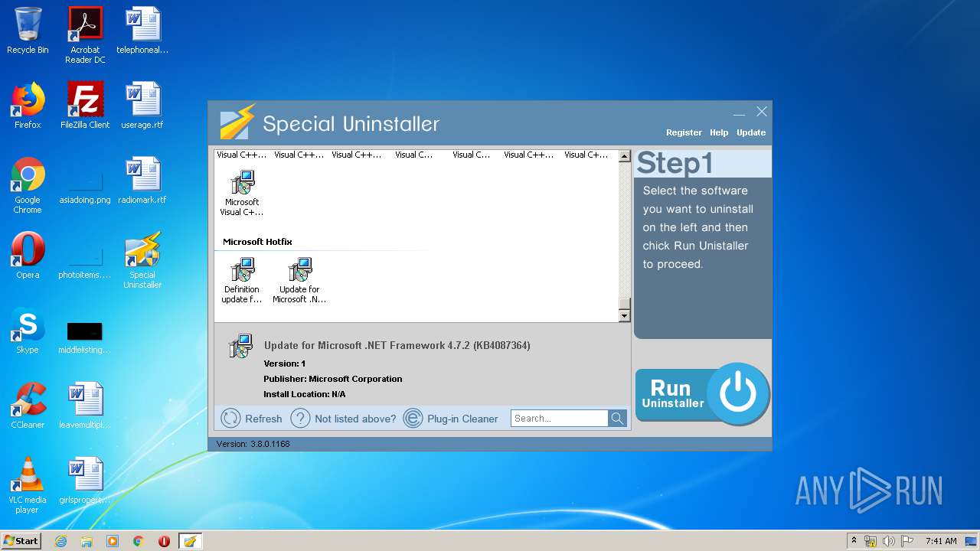Click the Refresh icon button
This screenshot has height=551, width=980.
click(230, 418)
